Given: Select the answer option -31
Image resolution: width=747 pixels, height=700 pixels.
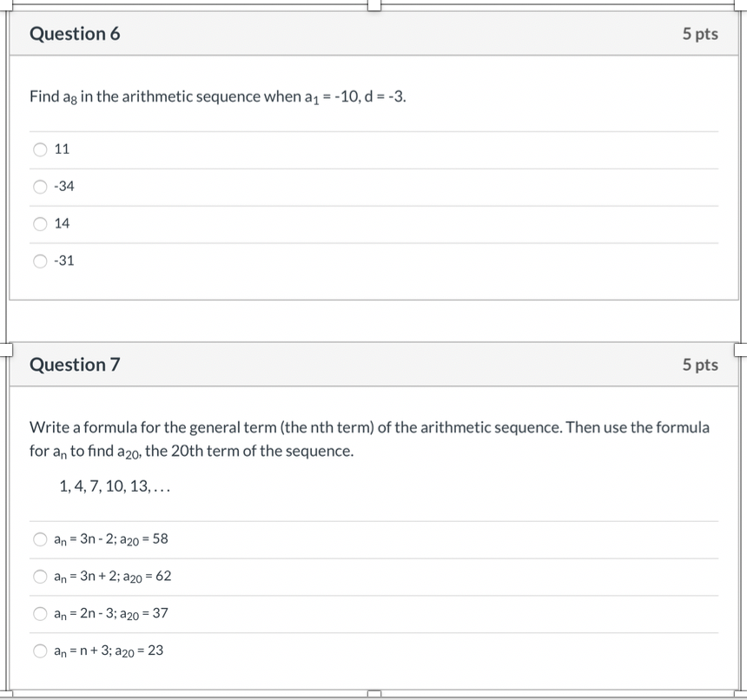Looking at the screenshot, I should click(40, 261).
